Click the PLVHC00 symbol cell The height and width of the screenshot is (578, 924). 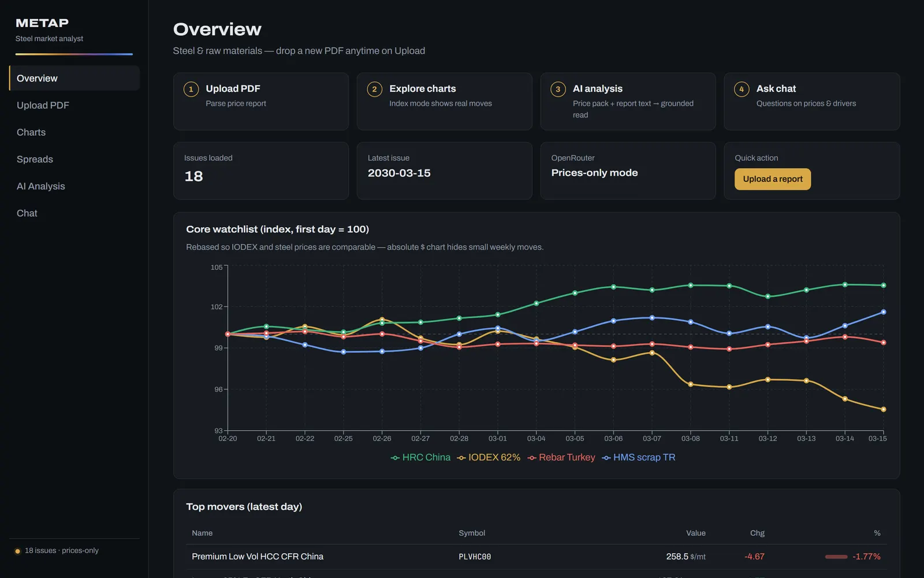(x=475, y=557)
